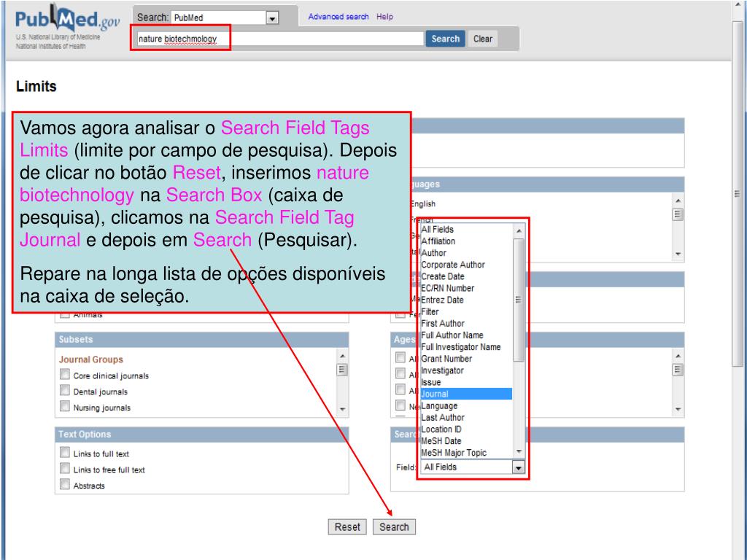Click the bottom Search button near Reset
The width and height of the screenshot is (747, 560).
point(394,526)
